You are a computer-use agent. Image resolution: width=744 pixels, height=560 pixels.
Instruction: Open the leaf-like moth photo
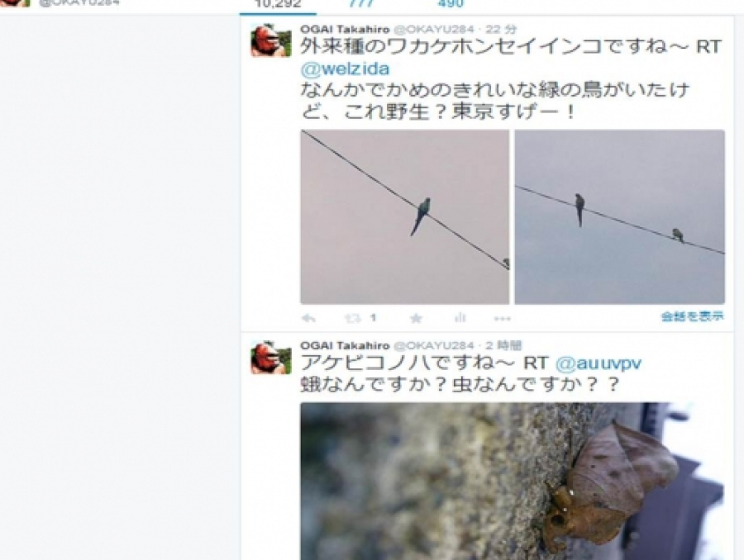[513, 482]
